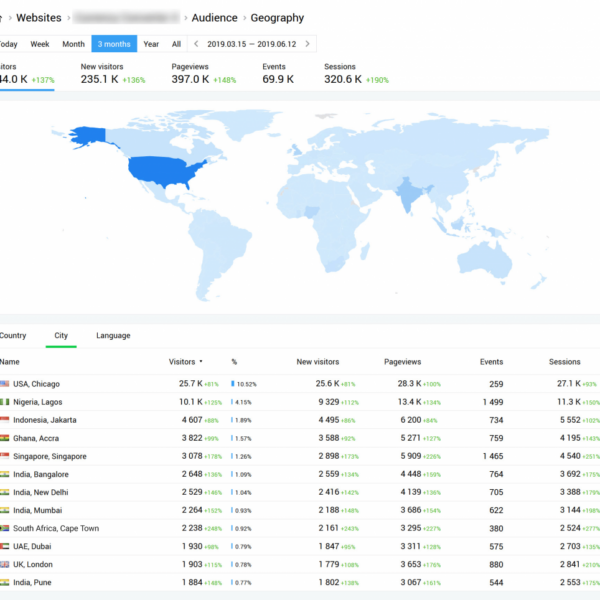
Task: Select row UK, London
Action: pos(300,564)
